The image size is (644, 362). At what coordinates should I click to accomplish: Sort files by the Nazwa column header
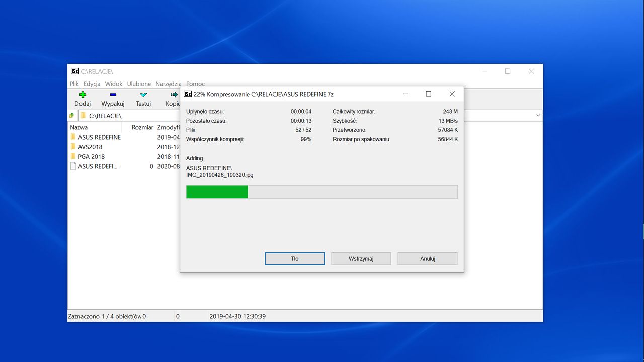[79, 127]
